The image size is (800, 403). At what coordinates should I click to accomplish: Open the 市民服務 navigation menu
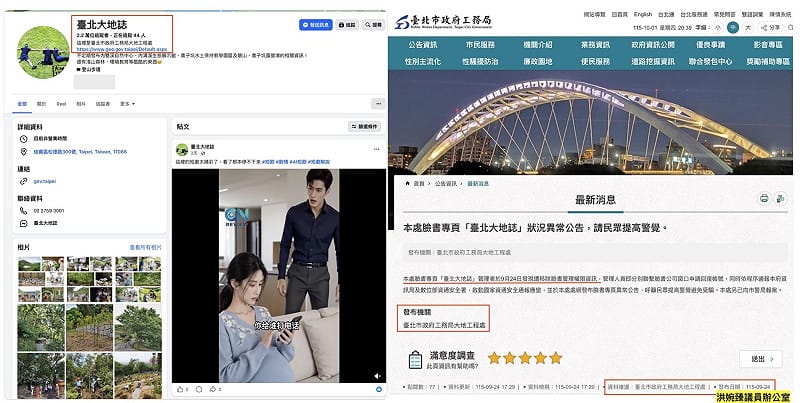[x=480, y=45]
